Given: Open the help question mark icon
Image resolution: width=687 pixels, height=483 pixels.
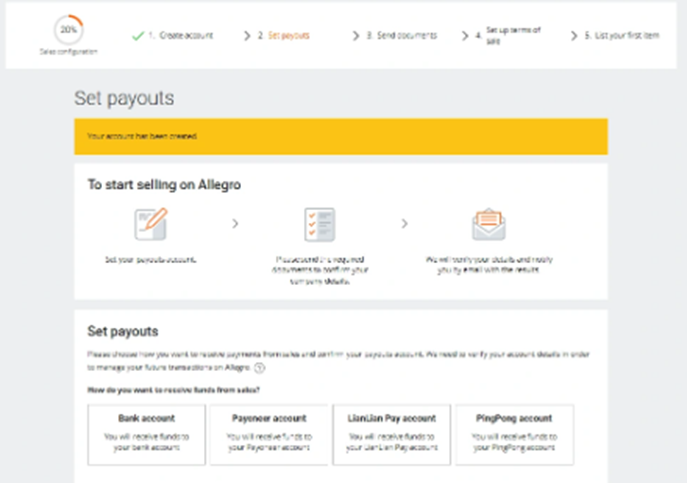Looking at the screenshot, I should 260,368.
